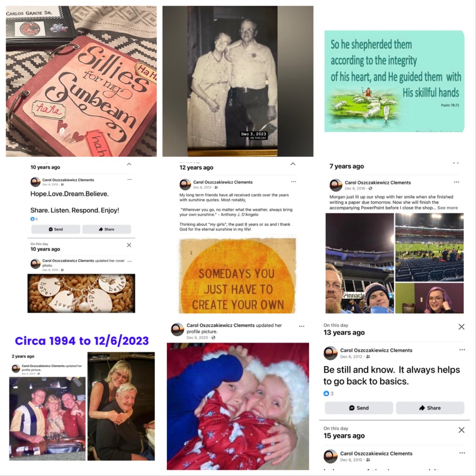Click Share under the Be still and know post
Viewport: 476px width, 476px height.
tap(430, 408)
